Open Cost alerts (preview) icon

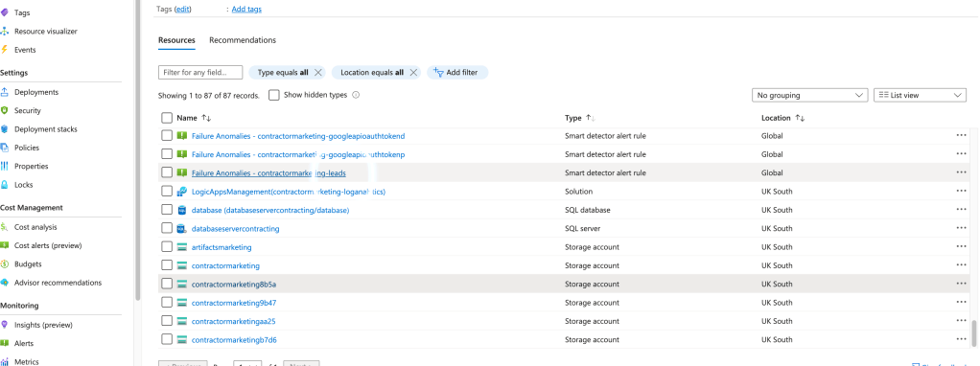coord(5,245)
